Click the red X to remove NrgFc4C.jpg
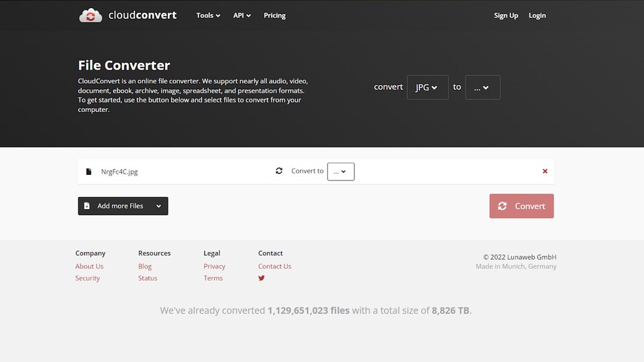This screenshot has width=644, height=362. pyautogui.click(x=545, y=172)
